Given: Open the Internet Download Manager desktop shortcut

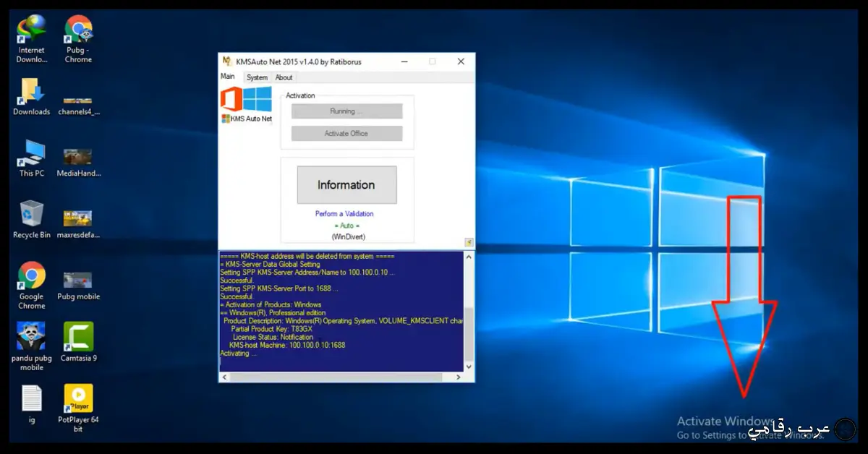Looking at the screenshot, I should (x=31, y=30).
